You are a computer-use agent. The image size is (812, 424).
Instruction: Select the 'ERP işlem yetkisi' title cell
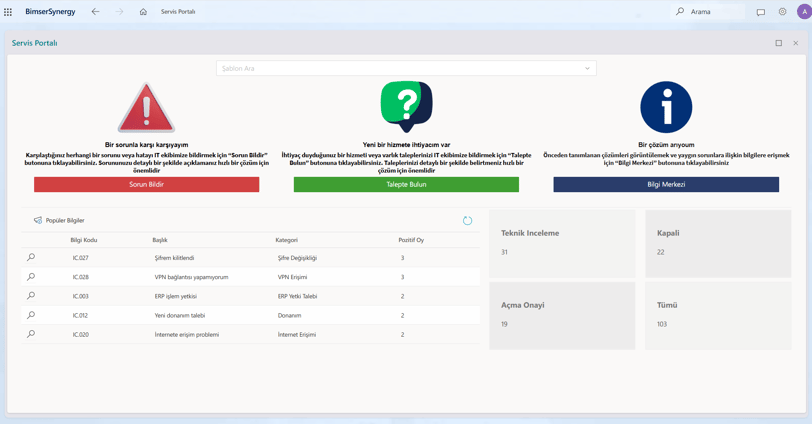click(176, 296)
